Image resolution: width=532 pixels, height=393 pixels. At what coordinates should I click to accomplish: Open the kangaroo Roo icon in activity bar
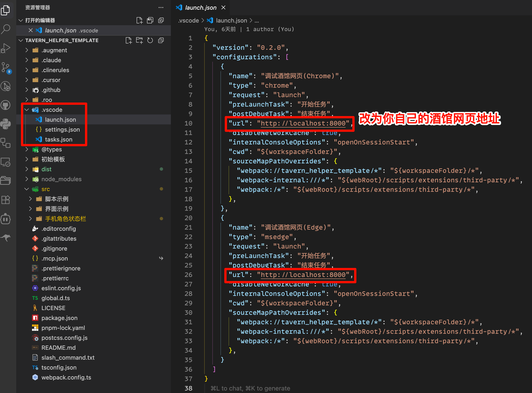[x=6, y=238]
